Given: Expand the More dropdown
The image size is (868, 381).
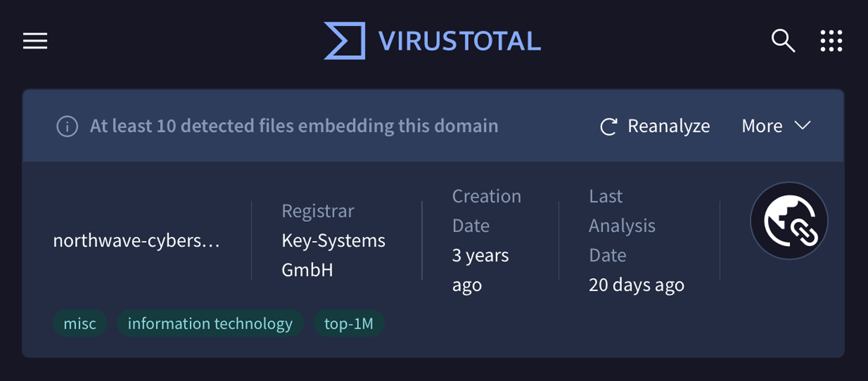Looking at the screenshot, I should coord(776,126).
